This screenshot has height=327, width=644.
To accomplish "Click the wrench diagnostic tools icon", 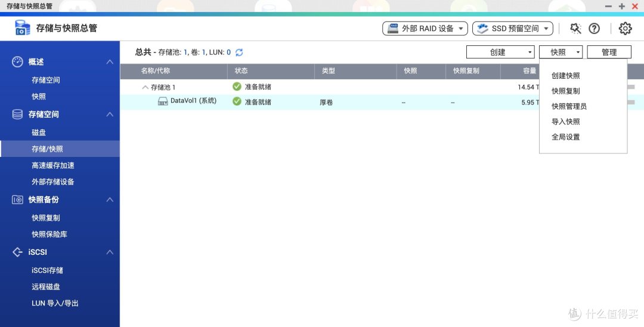I will coord(575,29).
